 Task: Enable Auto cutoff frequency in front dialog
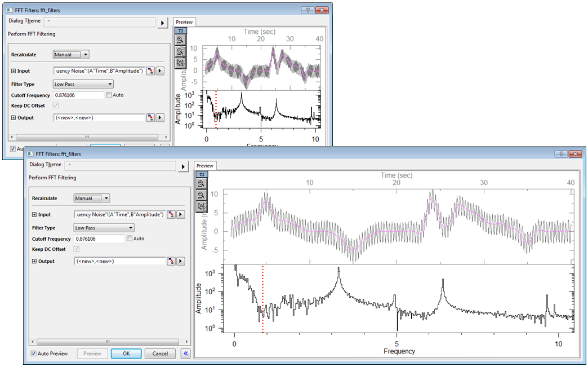(x=130, y=238)
